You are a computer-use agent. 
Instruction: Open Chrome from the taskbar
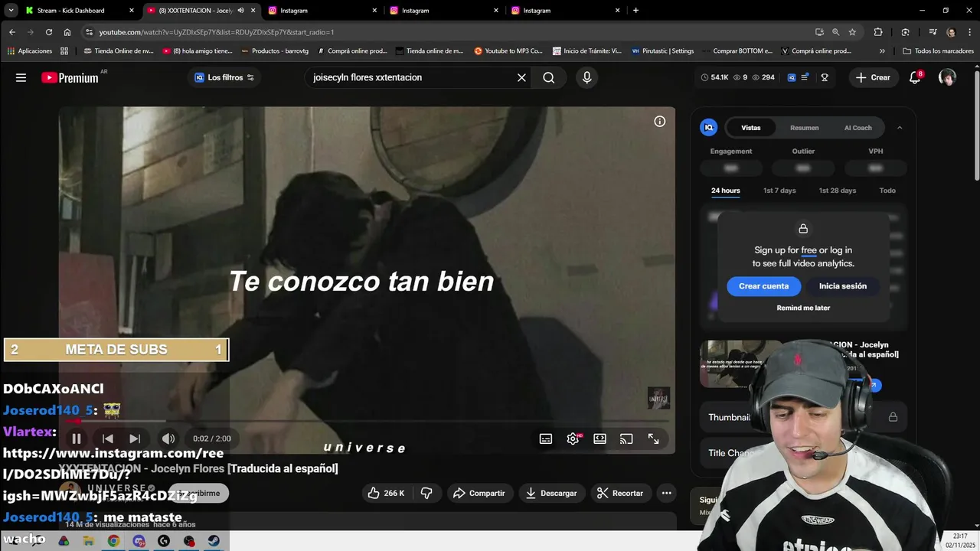[x=113, y=541]
